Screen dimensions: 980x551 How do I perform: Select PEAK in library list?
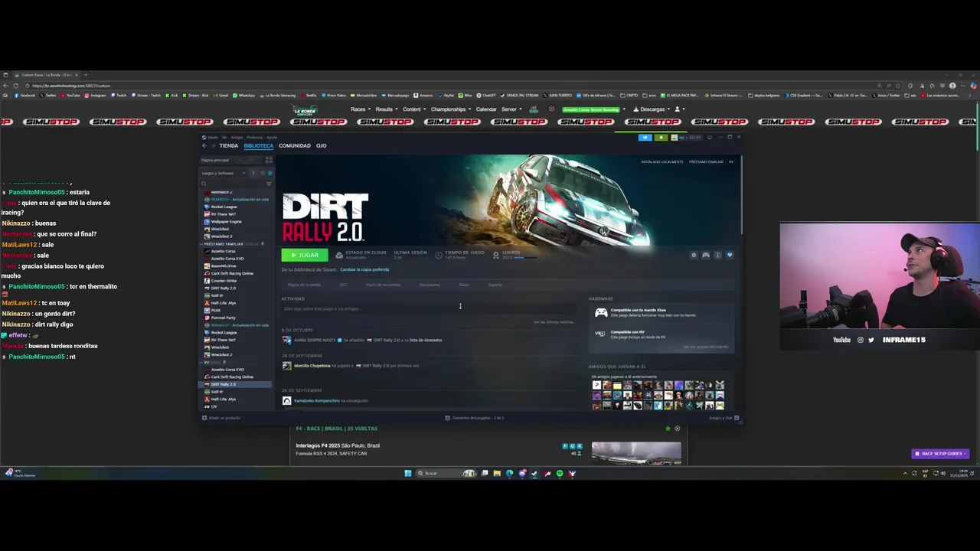[x=216, y=310]
